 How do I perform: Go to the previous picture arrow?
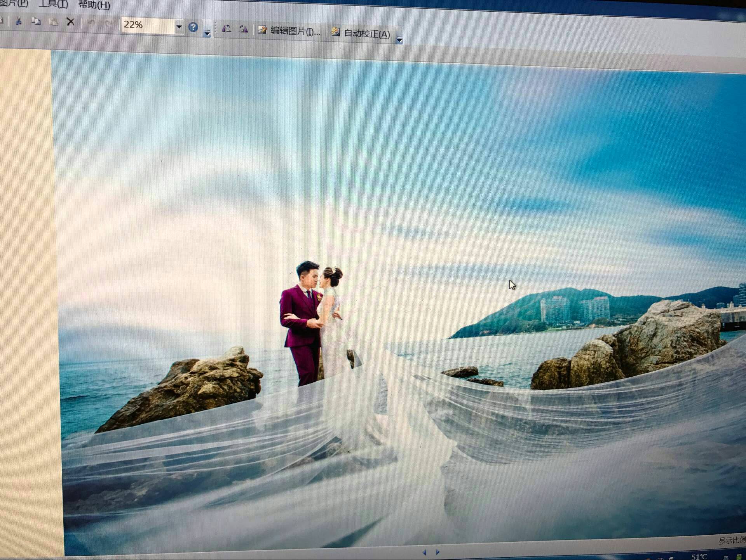click(x=424, y=552)
